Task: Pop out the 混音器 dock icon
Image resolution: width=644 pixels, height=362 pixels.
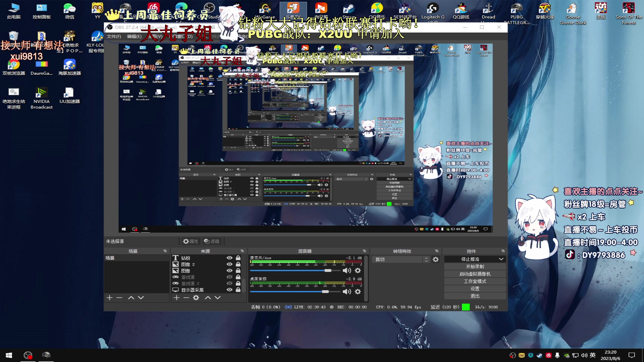Action: tap(365, 251)
